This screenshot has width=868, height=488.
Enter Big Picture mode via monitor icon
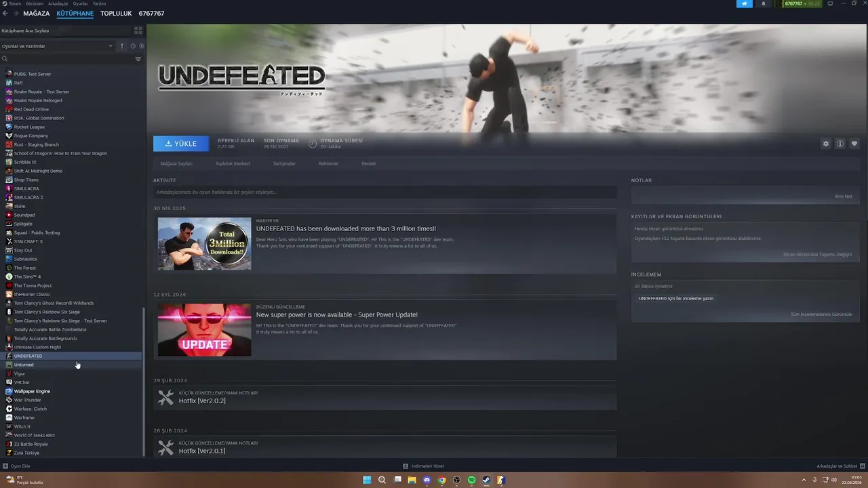click(830, 3)
